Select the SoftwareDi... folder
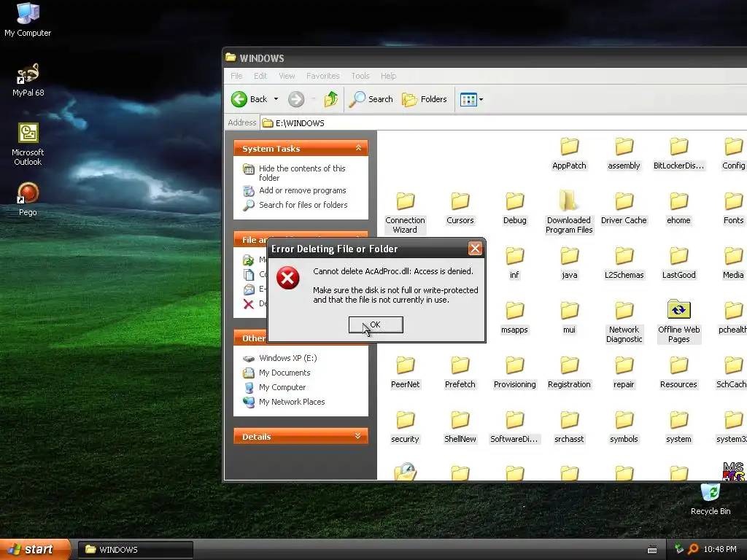 (514, 427)
